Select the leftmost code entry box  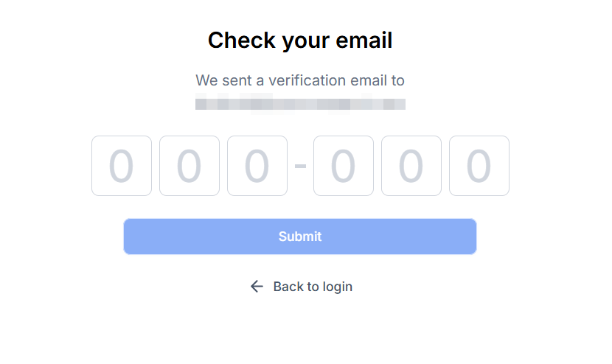[122, 166]
